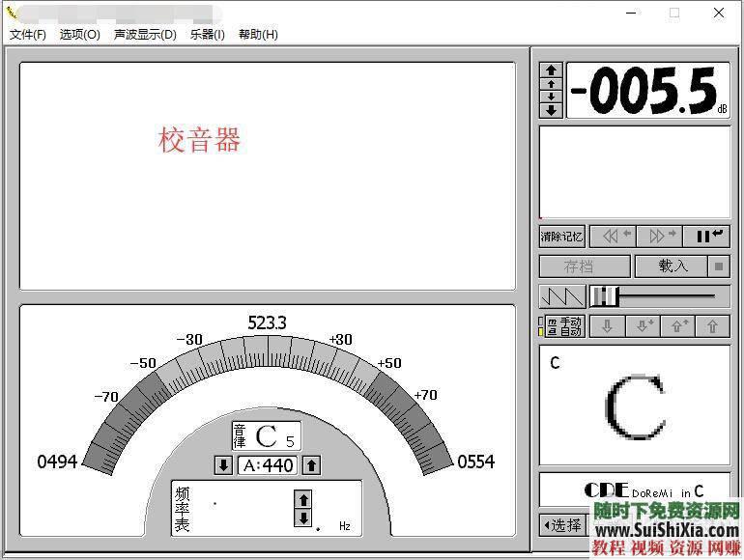Open the 声波显示(D) menu
Viewport: 744px width, 560px height.
pos(145,34)
